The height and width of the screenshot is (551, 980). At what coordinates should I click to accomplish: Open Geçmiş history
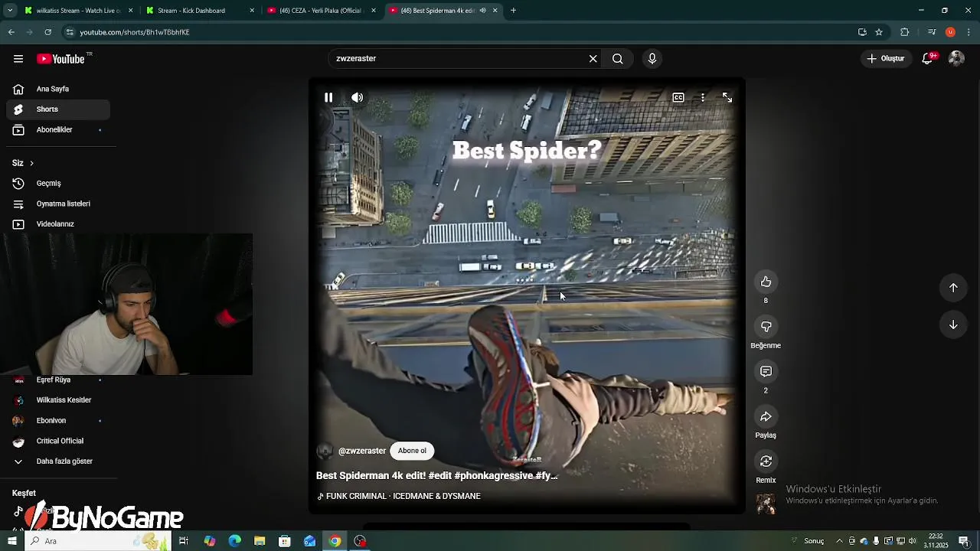click(58, 184)
